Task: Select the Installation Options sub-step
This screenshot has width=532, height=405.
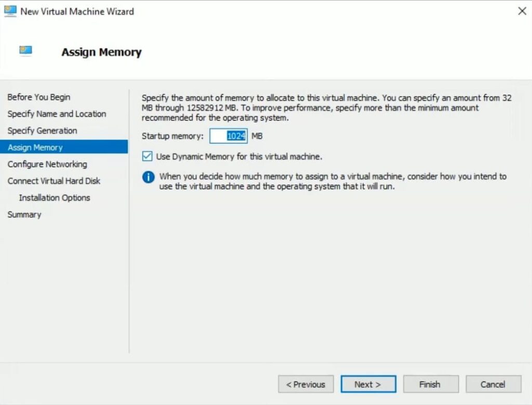Action: (x=55, y=198)
